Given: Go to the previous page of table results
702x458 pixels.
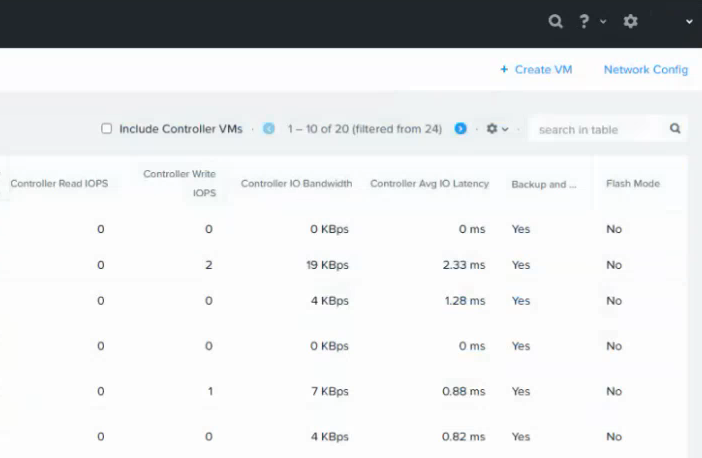Looking at the screenshot, I should tap(268, 129).
